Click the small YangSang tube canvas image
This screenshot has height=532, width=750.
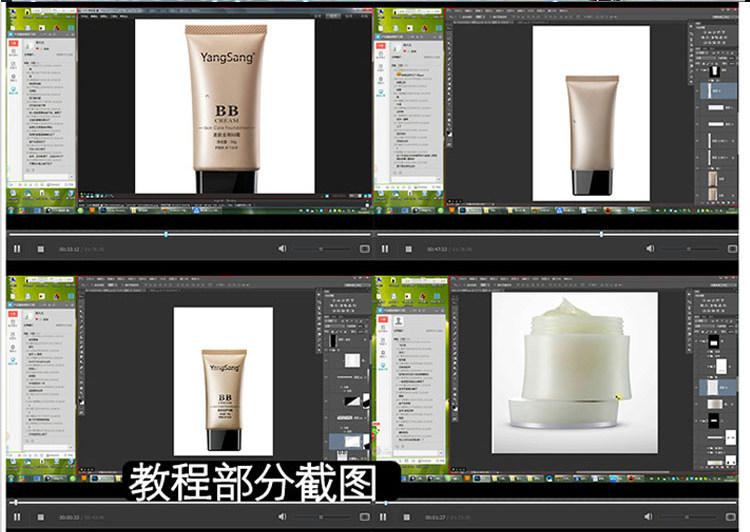(223, 381)
